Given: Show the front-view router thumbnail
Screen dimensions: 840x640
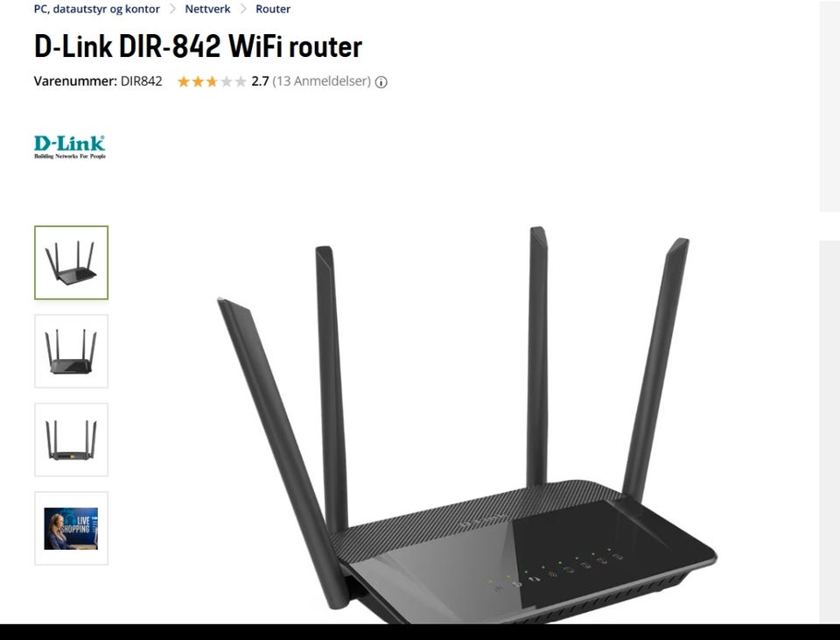Looking at the screenshot, I should (71, 351).
